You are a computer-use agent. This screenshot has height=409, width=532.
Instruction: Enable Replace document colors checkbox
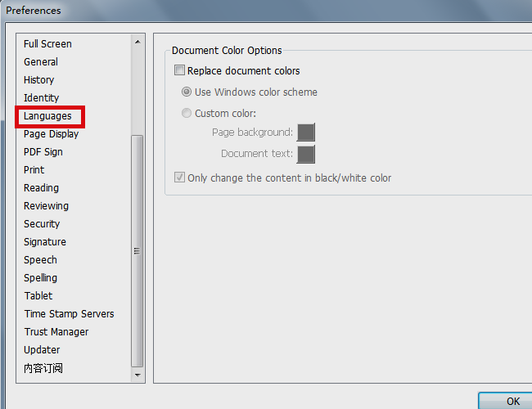179,70
